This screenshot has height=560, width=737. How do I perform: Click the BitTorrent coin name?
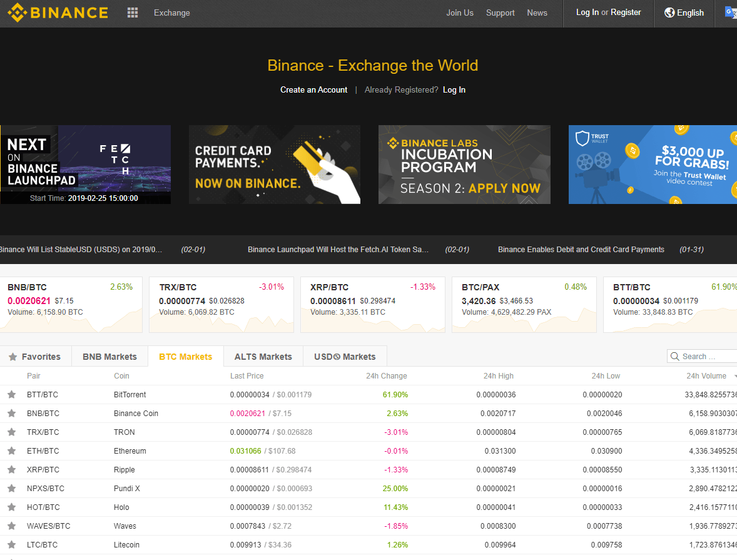pos(130,394)
